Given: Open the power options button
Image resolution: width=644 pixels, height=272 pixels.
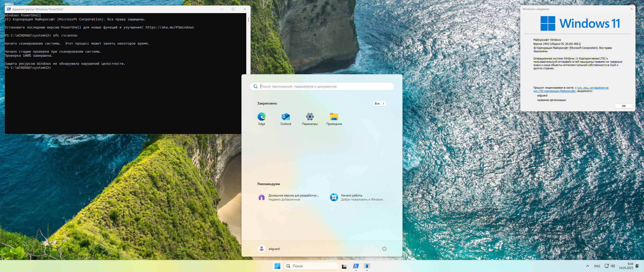Looking at the screenshot, I should click(x=384, y=249).
